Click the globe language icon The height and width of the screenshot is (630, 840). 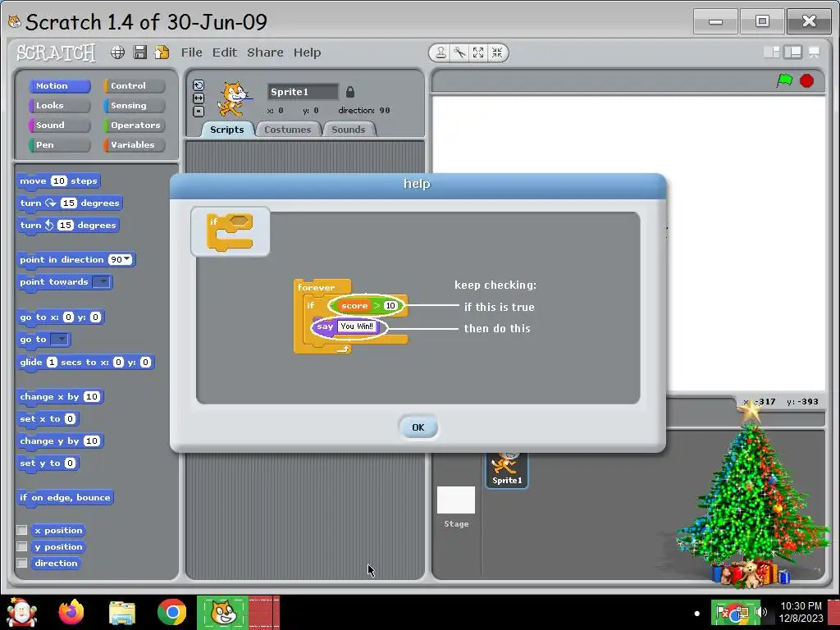[118, 52]
